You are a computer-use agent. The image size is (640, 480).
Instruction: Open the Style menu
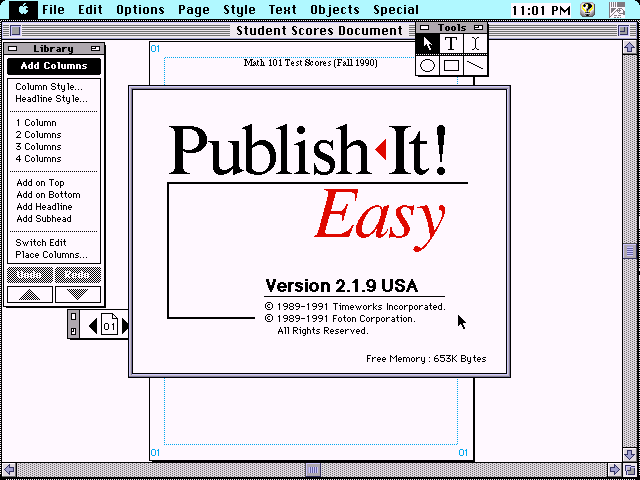239,9
